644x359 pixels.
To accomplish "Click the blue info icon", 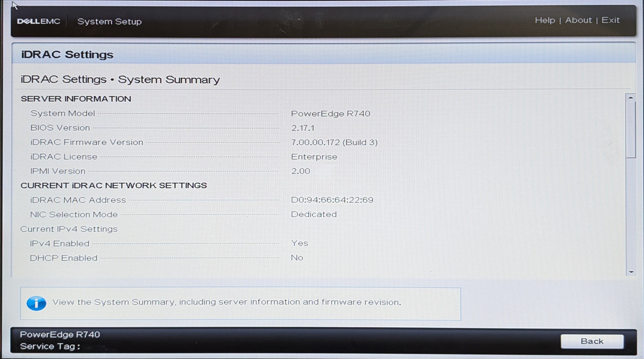I will click(36, 303).
